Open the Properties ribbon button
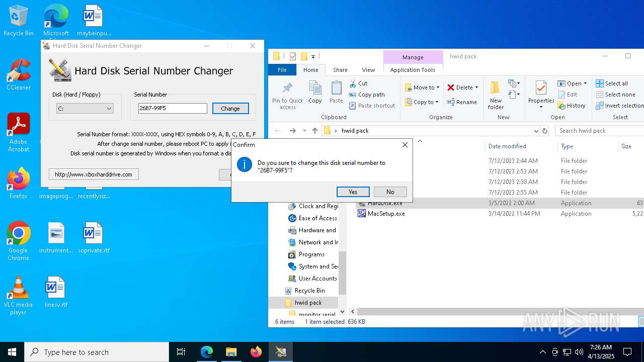 click(x=541, y=95)
